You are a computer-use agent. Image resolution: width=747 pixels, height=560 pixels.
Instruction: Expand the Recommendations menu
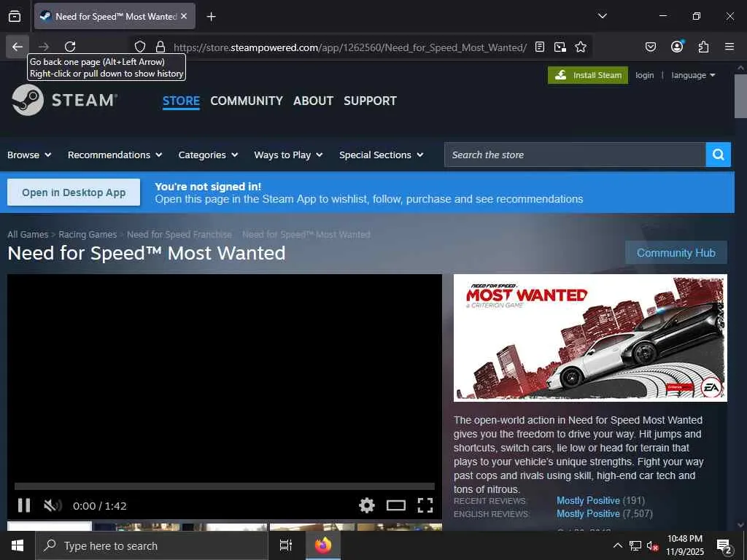pyautogui.click(x=115, y=155)
